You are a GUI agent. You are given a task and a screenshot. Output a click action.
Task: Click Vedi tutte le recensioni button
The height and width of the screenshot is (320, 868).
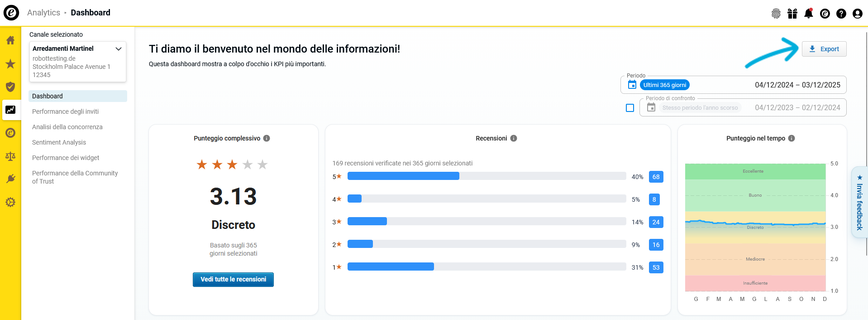[x=233, y=280]
